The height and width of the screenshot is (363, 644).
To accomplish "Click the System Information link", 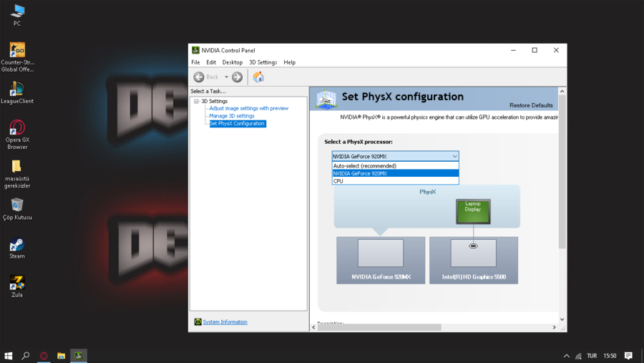I will [225, 322].
